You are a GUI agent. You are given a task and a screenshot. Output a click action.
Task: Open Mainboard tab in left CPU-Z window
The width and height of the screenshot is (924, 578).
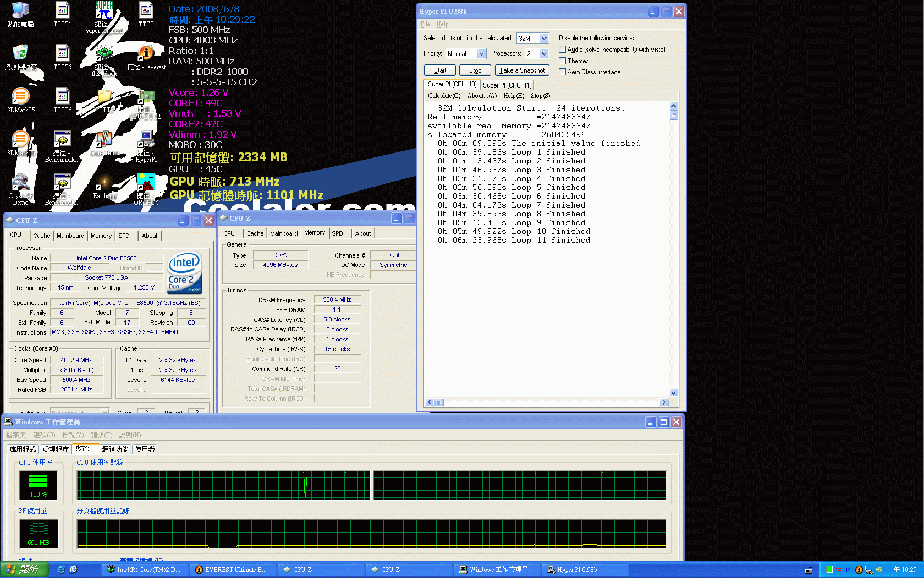coord(70,236)
